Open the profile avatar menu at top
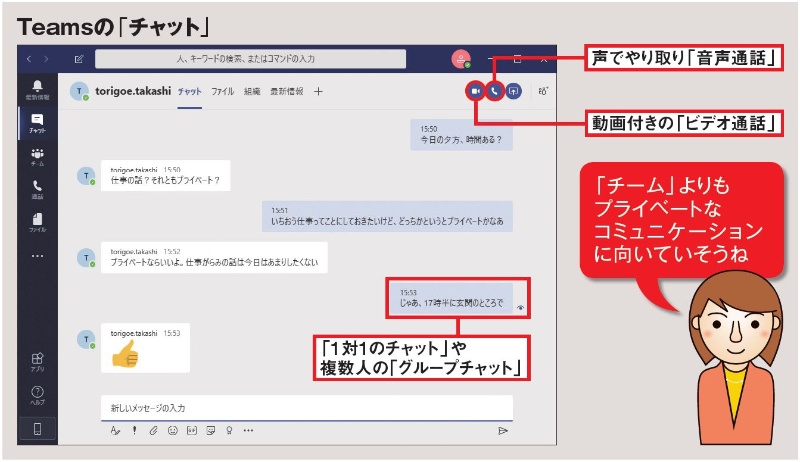 461,59
